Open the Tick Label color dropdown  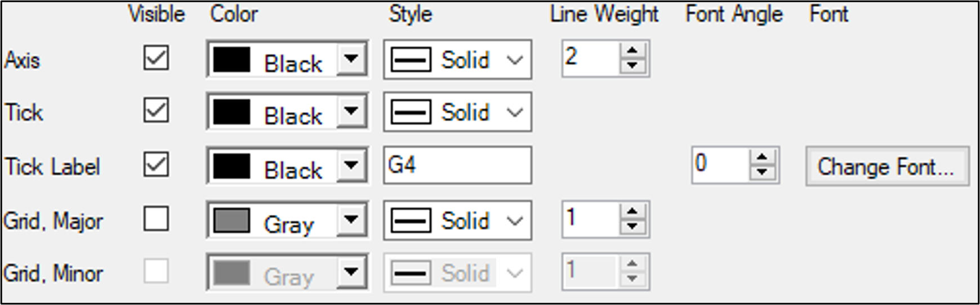pyautogui.click(x=351, y=165)
